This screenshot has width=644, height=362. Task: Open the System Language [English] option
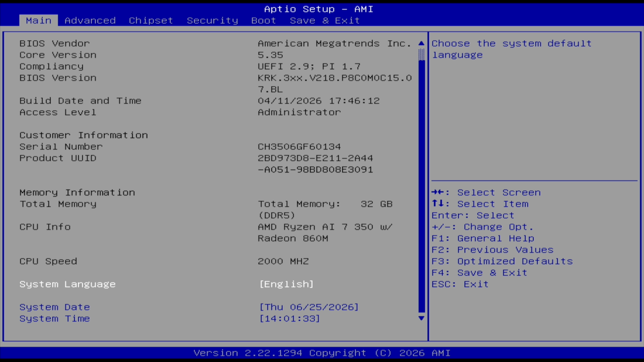(x=286, y=284)
